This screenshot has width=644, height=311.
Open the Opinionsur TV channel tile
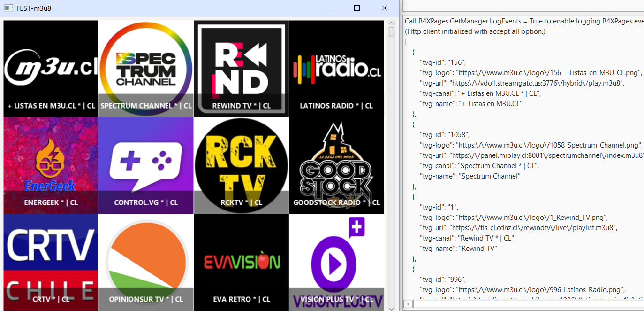pyautogui.click(x=146, y=262)
